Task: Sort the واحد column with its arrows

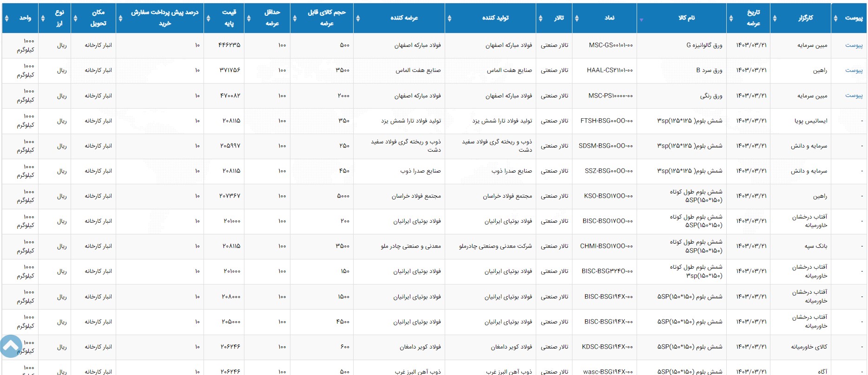Action: tap(7, 18)
